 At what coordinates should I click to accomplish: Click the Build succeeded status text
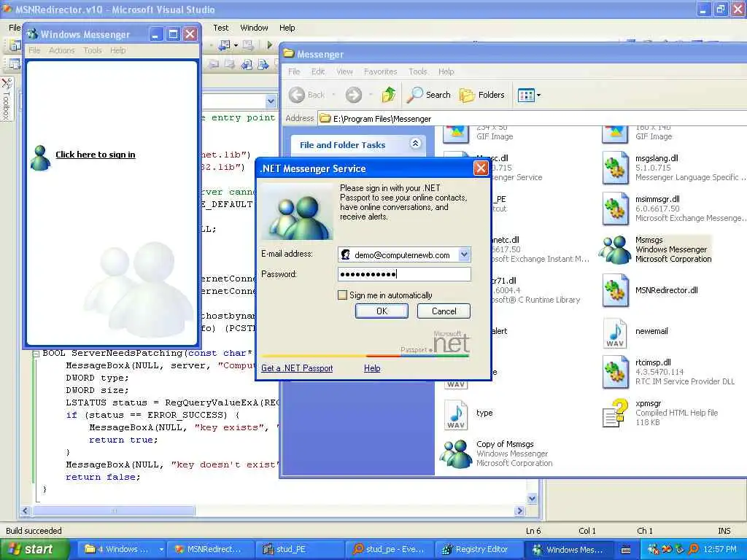tap(34, 531)
